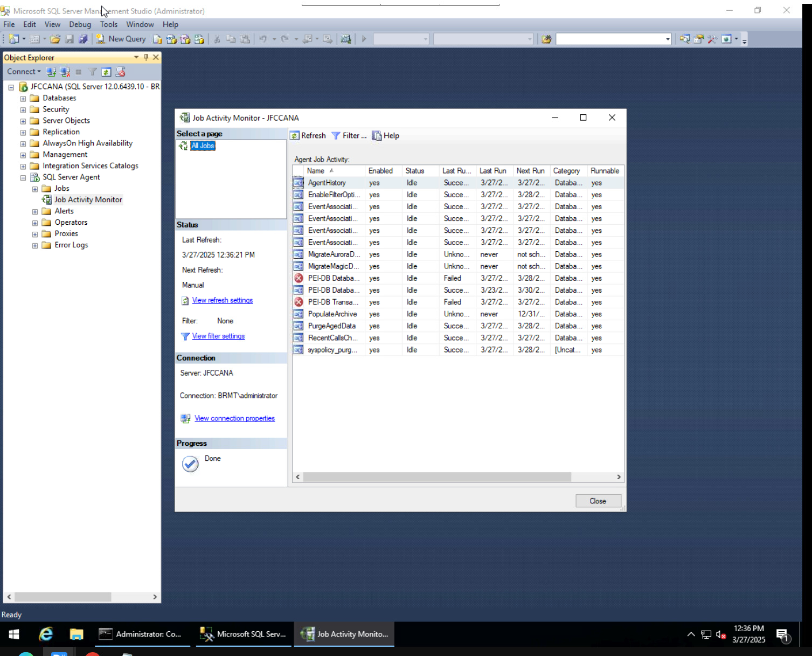Screen dimensions: 812x656
Task: Click the Connect Object Explorer icon
Action: click(51, 72)
